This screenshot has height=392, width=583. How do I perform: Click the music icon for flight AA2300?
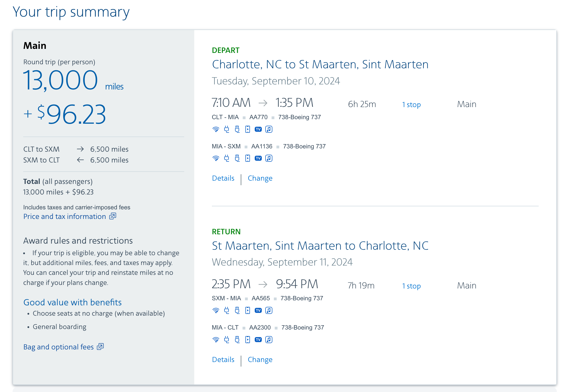click(x=269, y=340)
